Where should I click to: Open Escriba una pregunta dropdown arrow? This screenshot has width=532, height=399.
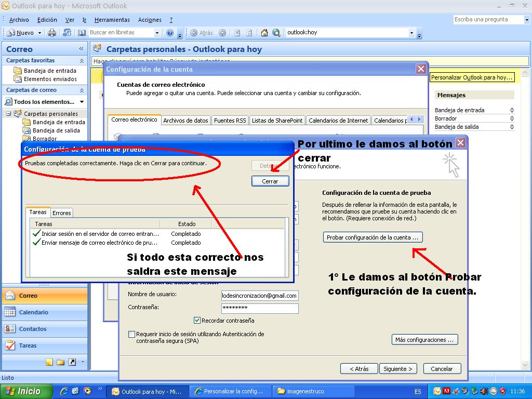[527, 20]
